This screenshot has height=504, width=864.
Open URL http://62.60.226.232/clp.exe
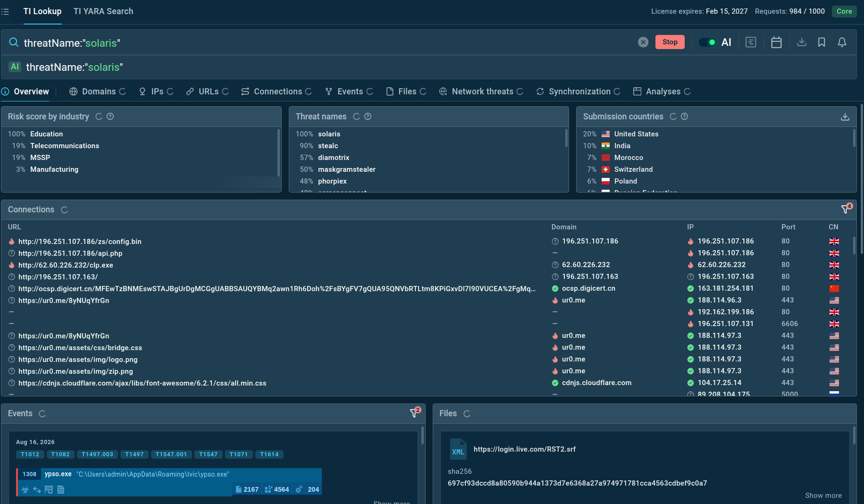66,265
